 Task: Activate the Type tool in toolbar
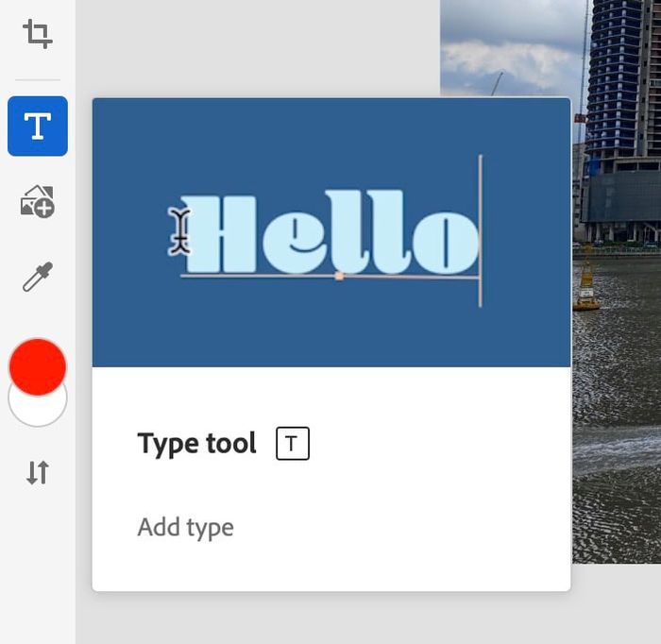38,126
